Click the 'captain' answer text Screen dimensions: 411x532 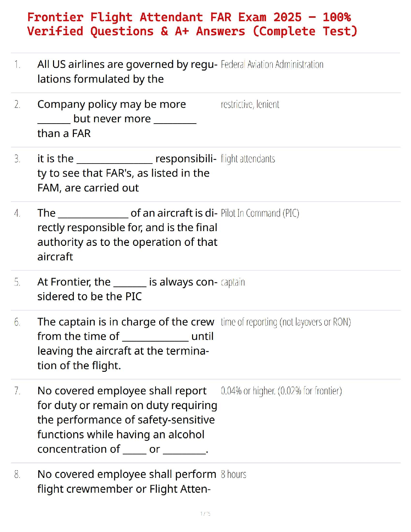click(233, 282)
